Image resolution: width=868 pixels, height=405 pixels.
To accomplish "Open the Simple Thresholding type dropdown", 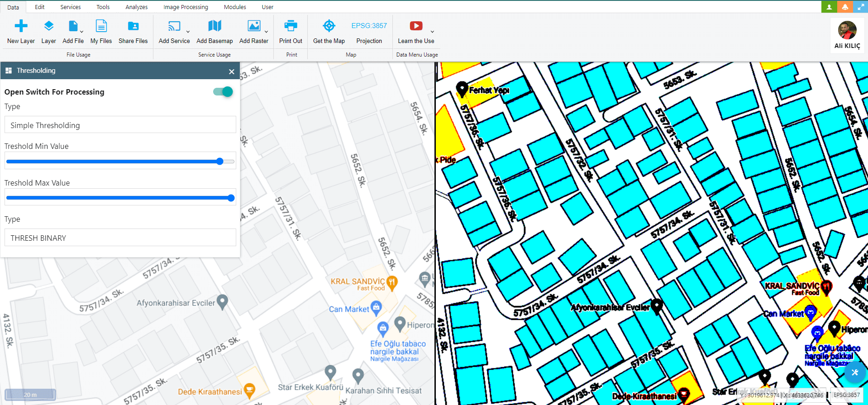I will (x=120, y=125).
